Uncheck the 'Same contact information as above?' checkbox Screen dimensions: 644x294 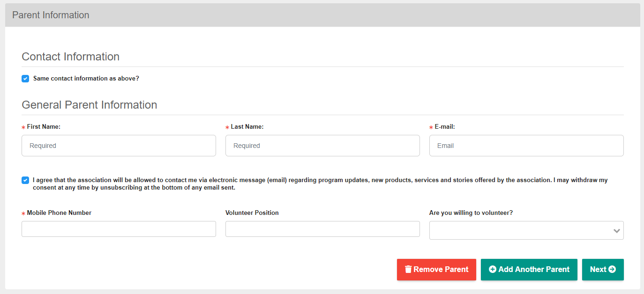(x=25, y=79)
